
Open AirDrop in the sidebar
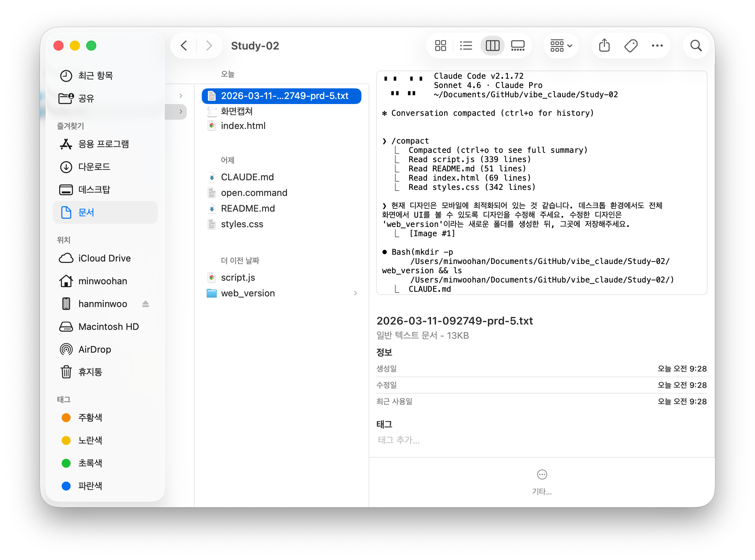pos(94,349)
